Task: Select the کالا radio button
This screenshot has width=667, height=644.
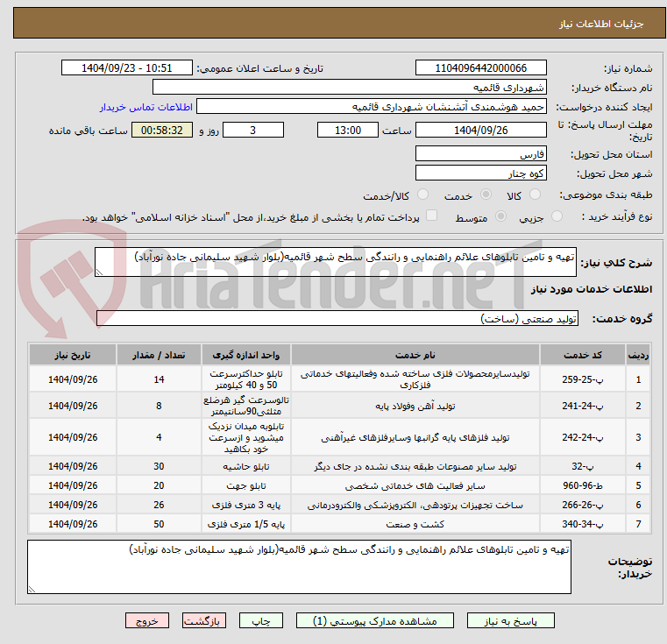Action: pos(535,195)
